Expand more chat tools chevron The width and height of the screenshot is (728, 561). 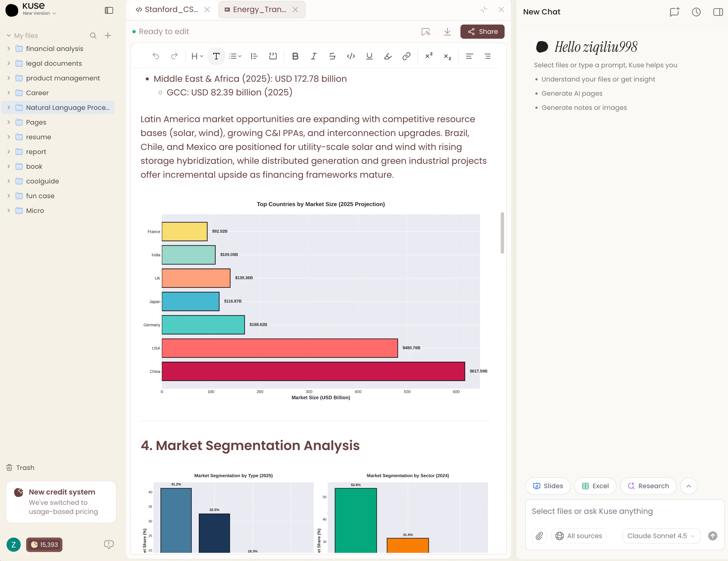tap(689, 486)
